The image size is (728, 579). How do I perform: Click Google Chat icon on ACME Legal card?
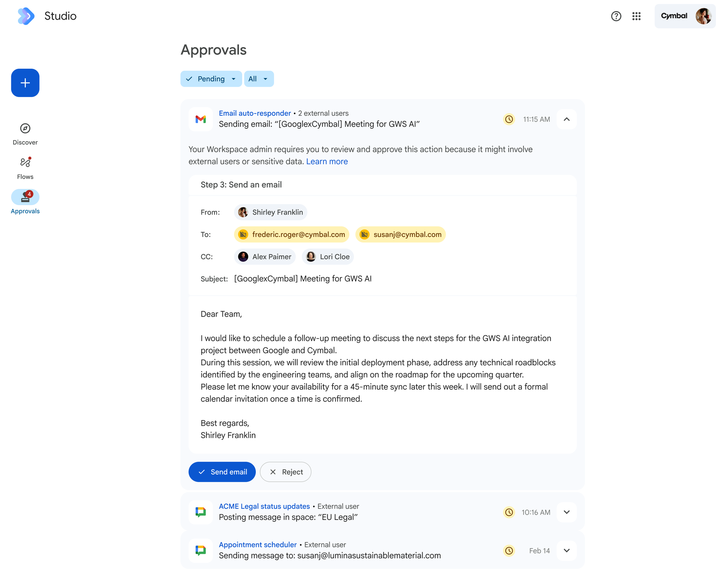click(201, 512)
